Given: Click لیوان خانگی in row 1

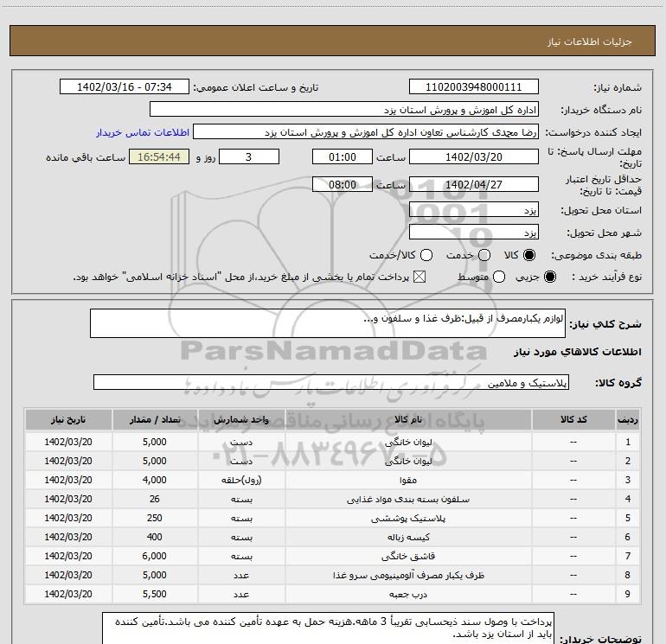Looking at the screenshot, I should pyautogui.click(x=408, y=442).
